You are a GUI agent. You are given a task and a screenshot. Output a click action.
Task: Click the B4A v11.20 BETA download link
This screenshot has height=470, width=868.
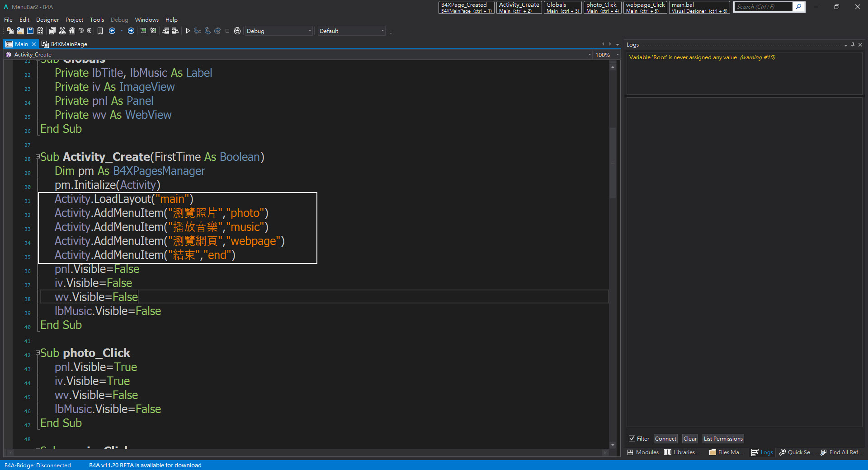coord(145,465)
